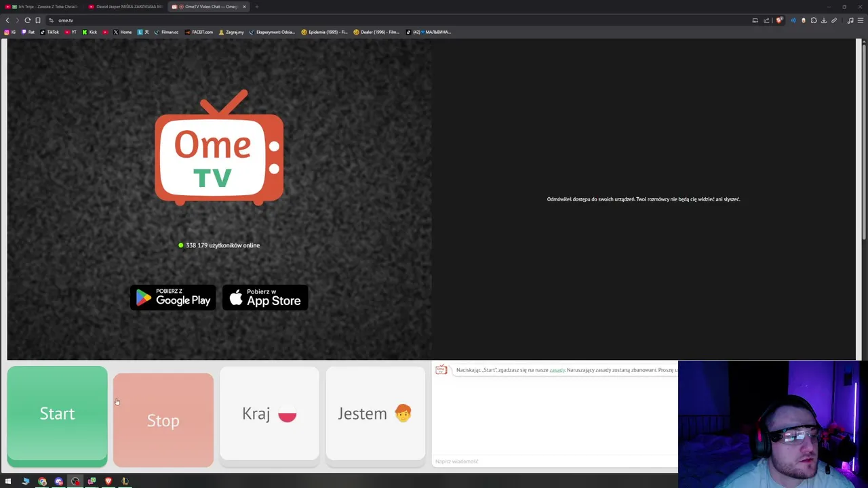The height and width of the screenshot is (488, 868).
Task: Click the site settings icon in address bar
Action: point(51,20)
